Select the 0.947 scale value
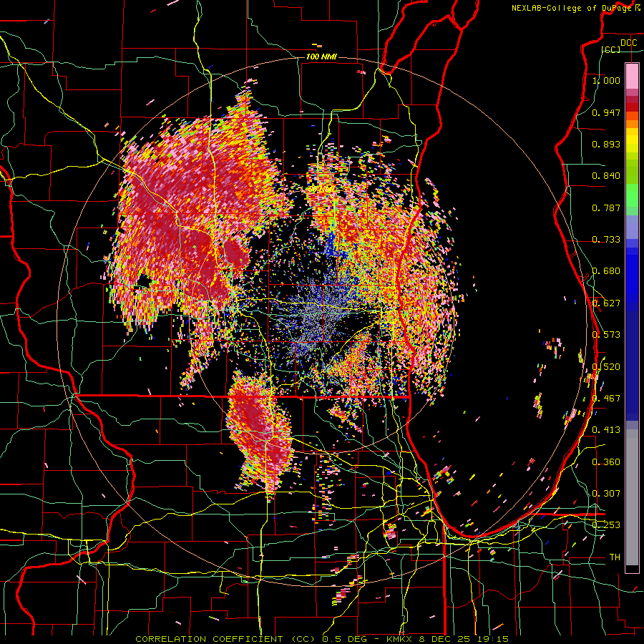Viewport: 644px width, 644px height. pyautogui.click(x=606, y=112)
